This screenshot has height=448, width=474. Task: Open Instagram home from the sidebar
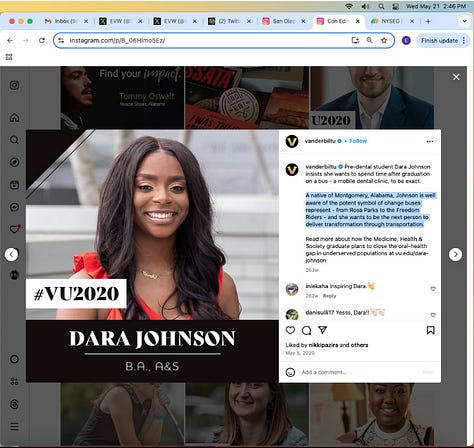pyautogui.click(x=14, y=117)
